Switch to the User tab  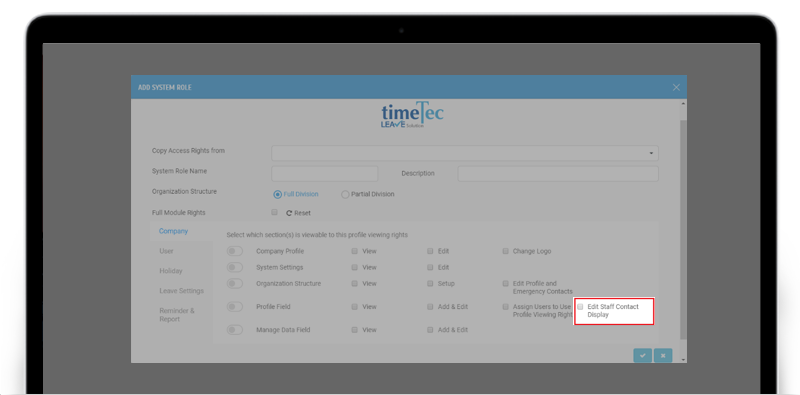pos(166,251)
